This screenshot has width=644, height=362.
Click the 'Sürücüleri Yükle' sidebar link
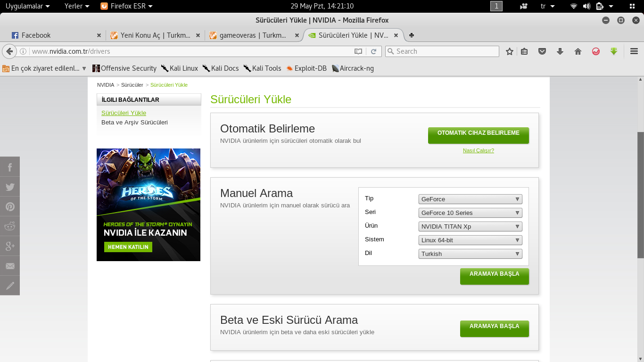(124, 113)
